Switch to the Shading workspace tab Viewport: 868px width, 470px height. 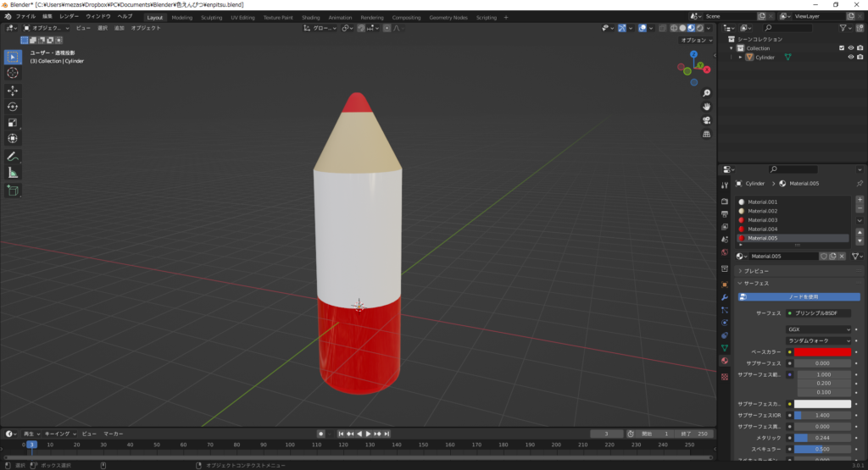[x=311, y=17]
